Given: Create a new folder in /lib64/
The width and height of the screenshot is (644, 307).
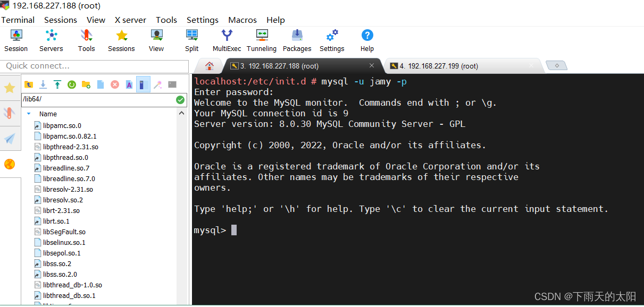Looking at the screenshot, I should (86, 84).
